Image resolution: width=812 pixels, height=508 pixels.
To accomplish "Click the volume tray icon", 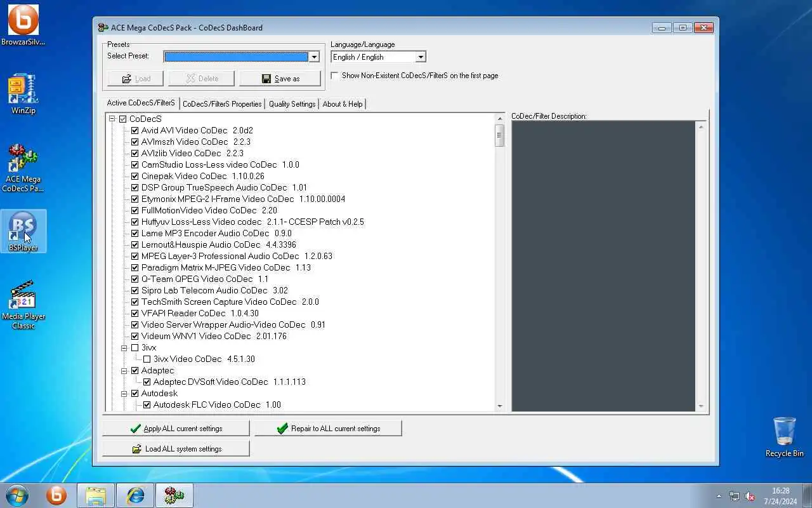I will pyautogui.click(x=749, y=496).
